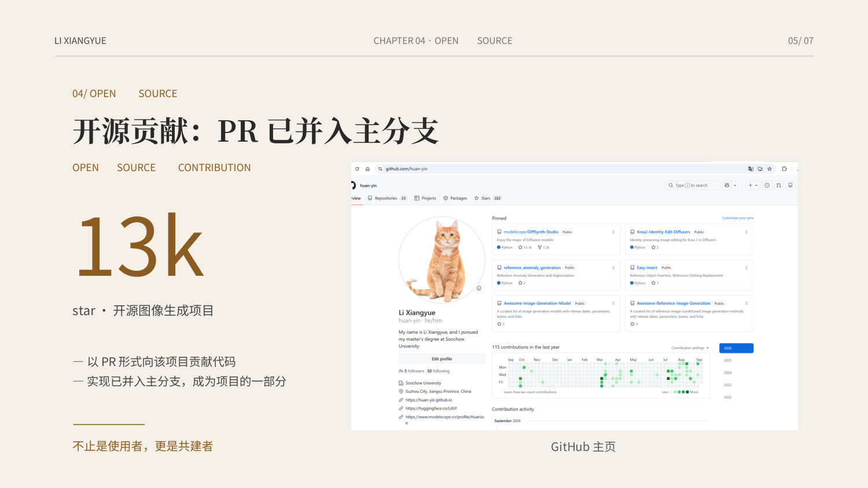
Task: Click the 5 followers link
Action: click(x=414, y=371)
